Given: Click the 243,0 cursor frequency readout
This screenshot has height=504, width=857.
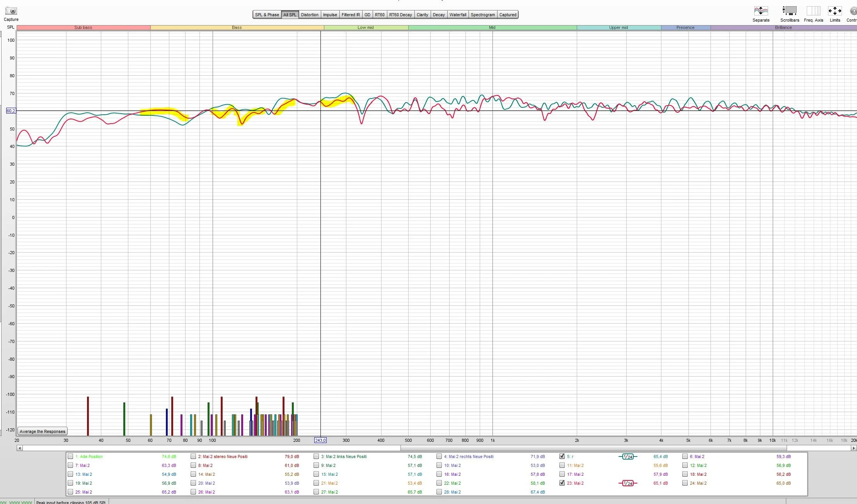Looking at the screenshot, I should pyautogui.click(x=320, y=440).
